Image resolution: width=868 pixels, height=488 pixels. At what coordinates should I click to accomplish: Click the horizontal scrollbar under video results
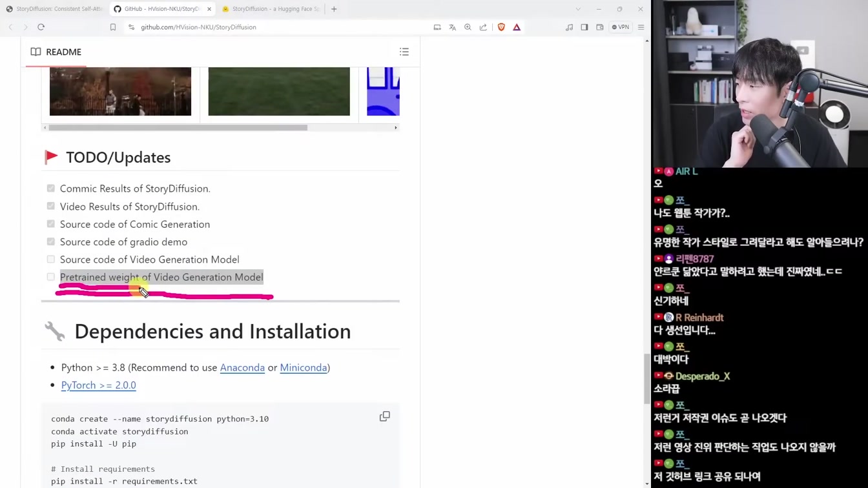click(x=178, y=128)
